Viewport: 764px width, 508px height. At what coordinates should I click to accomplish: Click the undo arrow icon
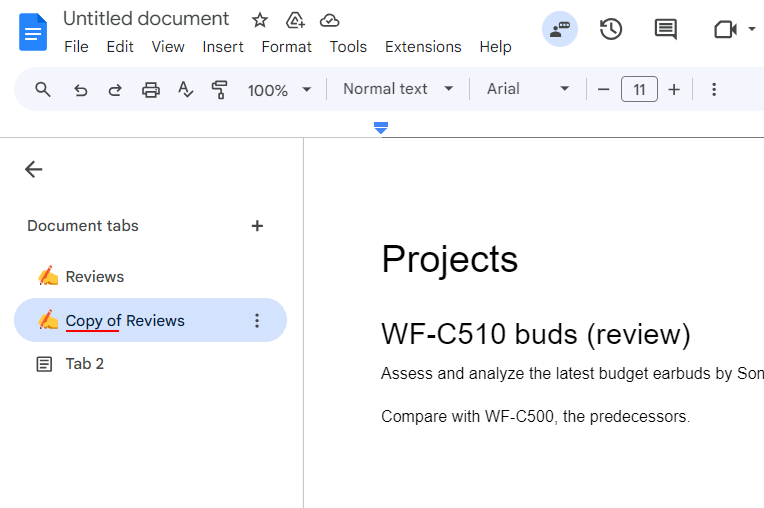(x=81, y=90)
